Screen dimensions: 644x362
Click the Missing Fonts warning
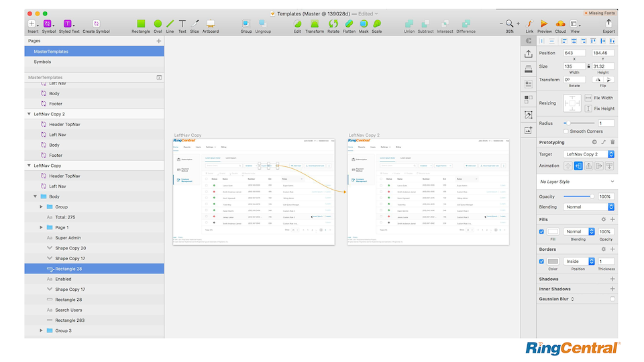(602, 13)
